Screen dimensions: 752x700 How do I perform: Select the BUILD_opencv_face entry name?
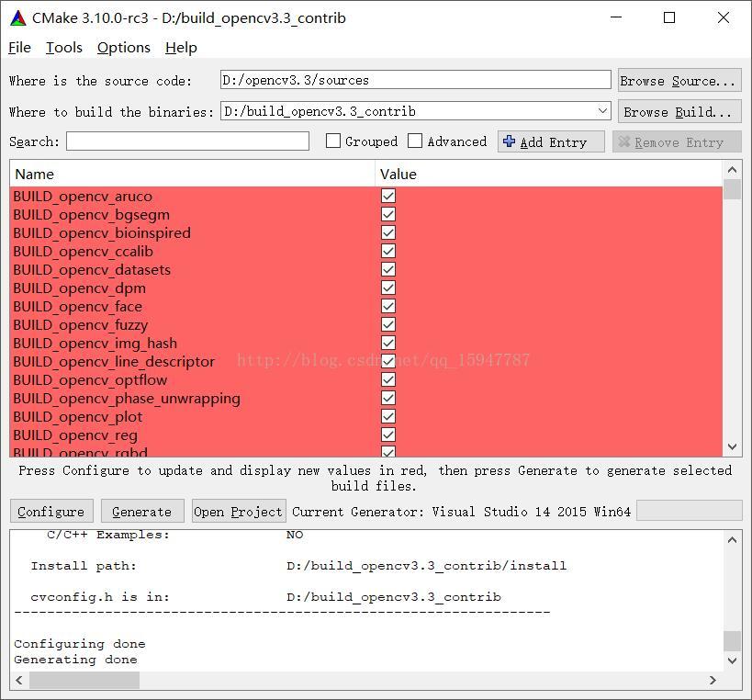78,307
